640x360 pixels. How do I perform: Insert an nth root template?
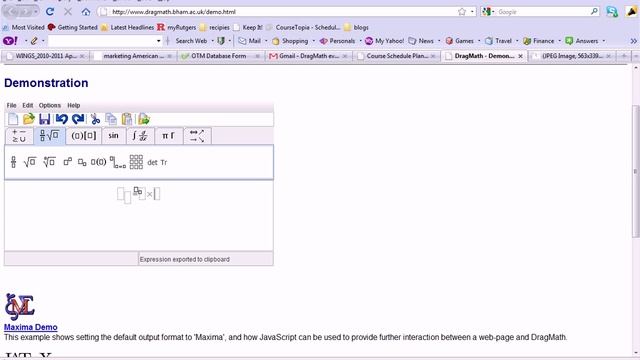(x=49, y=162)
